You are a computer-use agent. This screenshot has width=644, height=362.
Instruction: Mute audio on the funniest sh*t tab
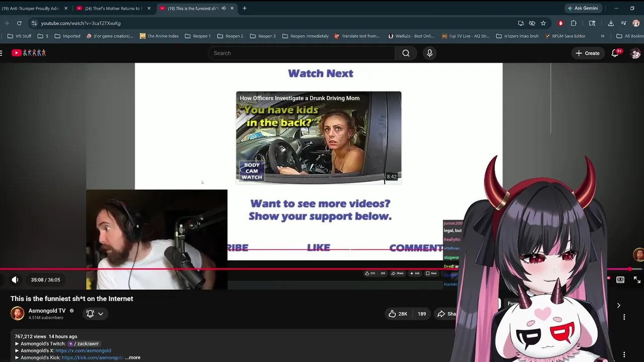coord(223,8)
